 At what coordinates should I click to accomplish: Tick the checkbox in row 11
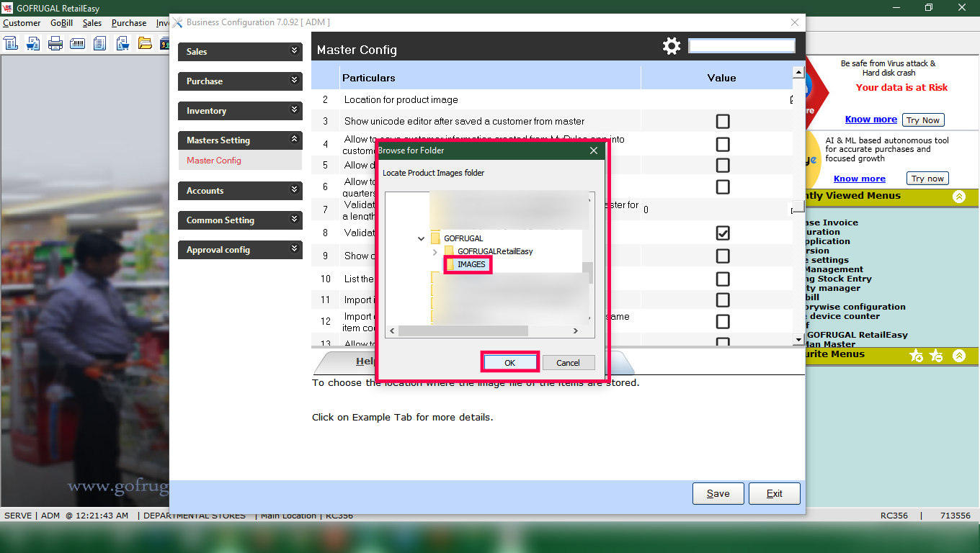pos(723,300)
